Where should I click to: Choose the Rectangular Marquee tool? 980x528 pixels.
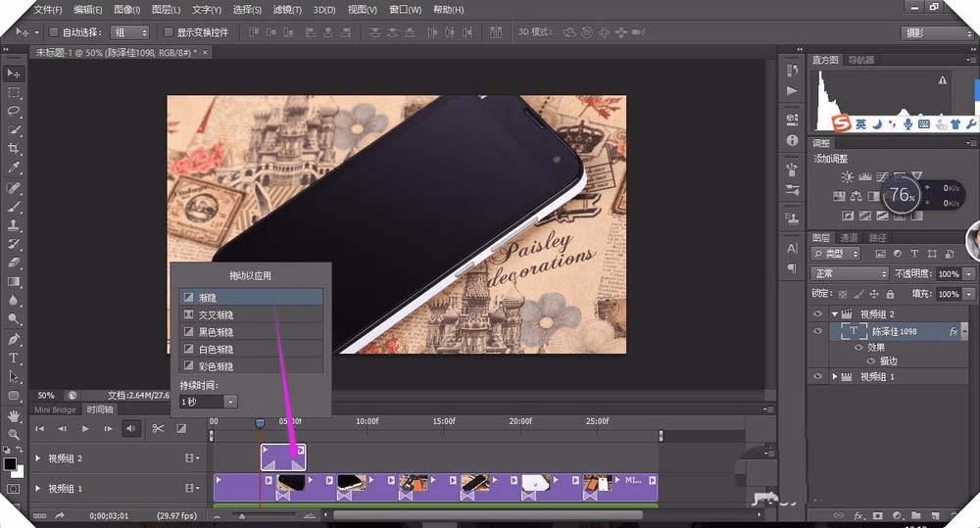[14, 92]
